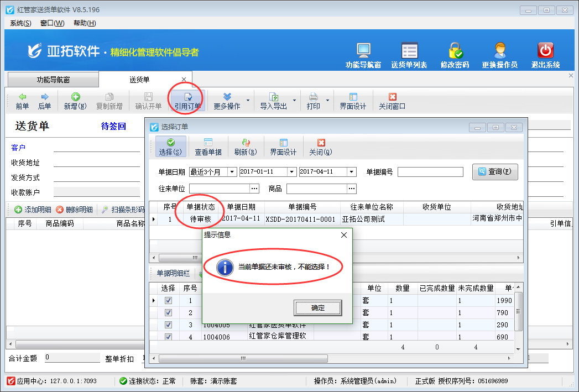Click the 功能导航窗 monitor icon in header
The image size is (579, 392).
tap(363, 51)
